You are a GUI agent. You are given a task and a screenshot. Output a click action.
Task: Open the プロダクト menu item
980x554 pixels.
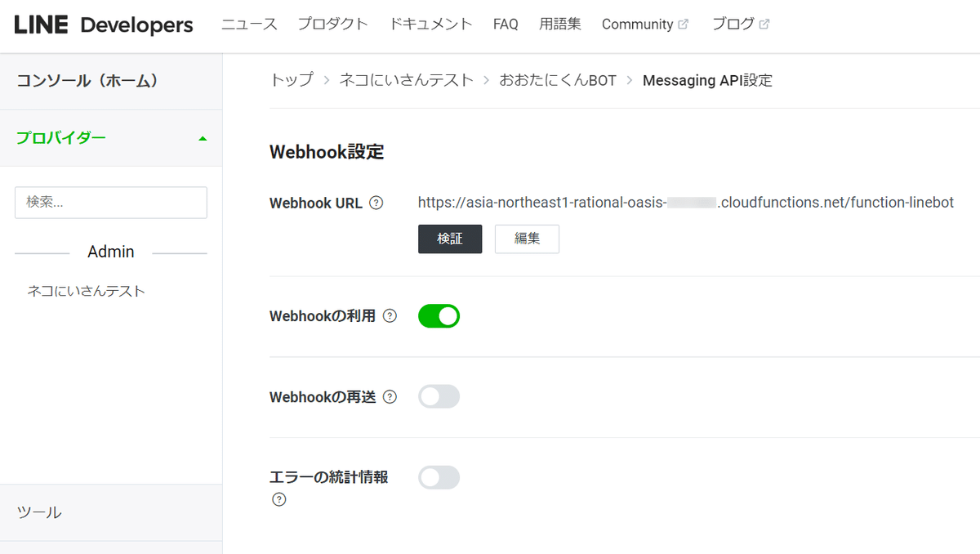pos(333,25)
